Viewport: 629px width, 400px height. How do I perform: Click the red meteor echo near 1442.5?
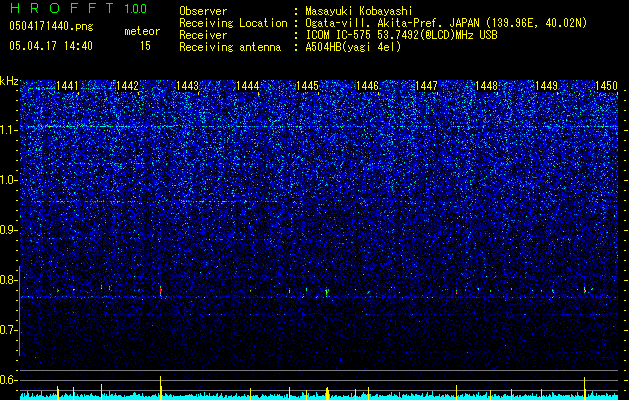pos(161,290)
